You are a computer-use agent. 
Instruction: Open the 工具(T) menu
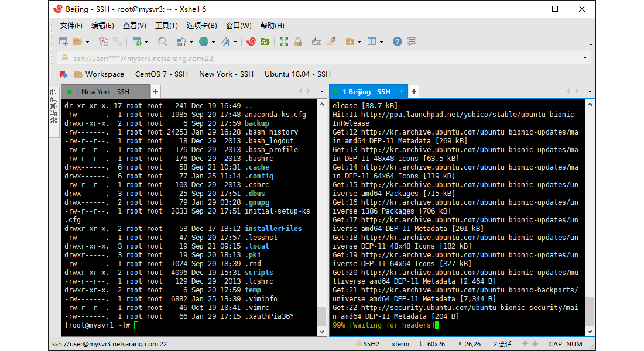(x=166, y=25)
